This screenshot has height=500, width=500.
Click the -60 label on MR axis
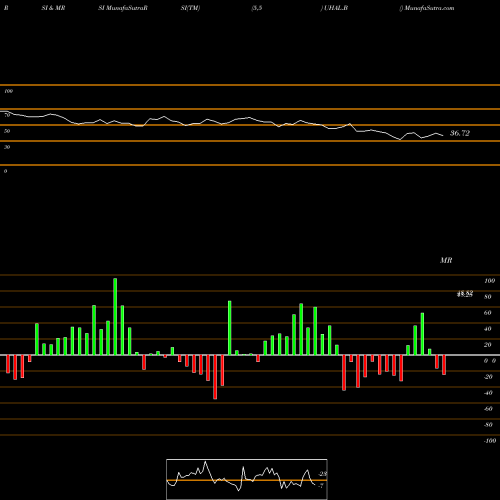coord(488,409)
